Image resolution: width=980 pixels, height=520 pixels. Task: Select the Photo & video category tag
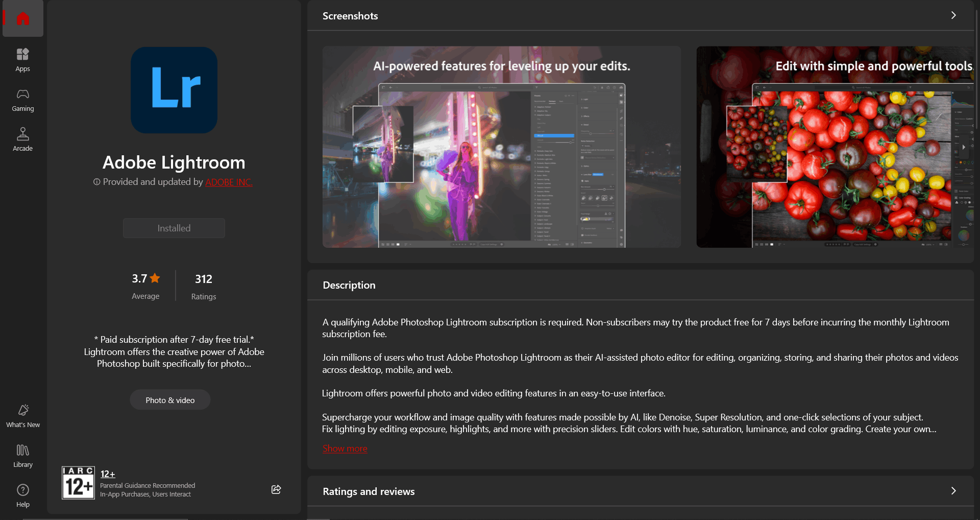[170, 400]
